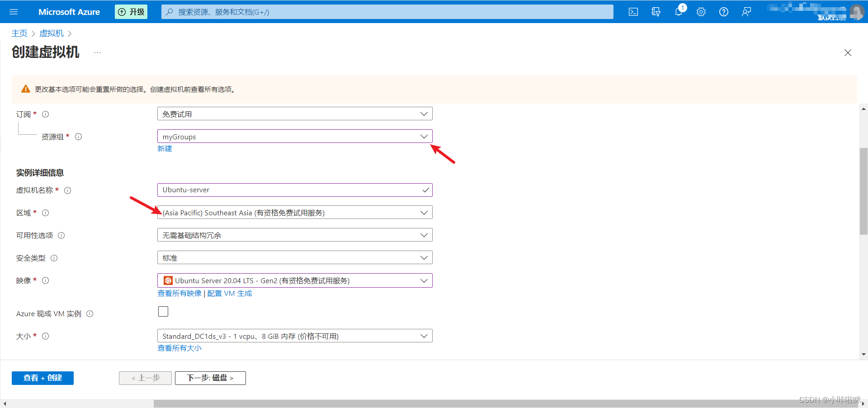Click the form scrollbar down arrow

point(863,355)
